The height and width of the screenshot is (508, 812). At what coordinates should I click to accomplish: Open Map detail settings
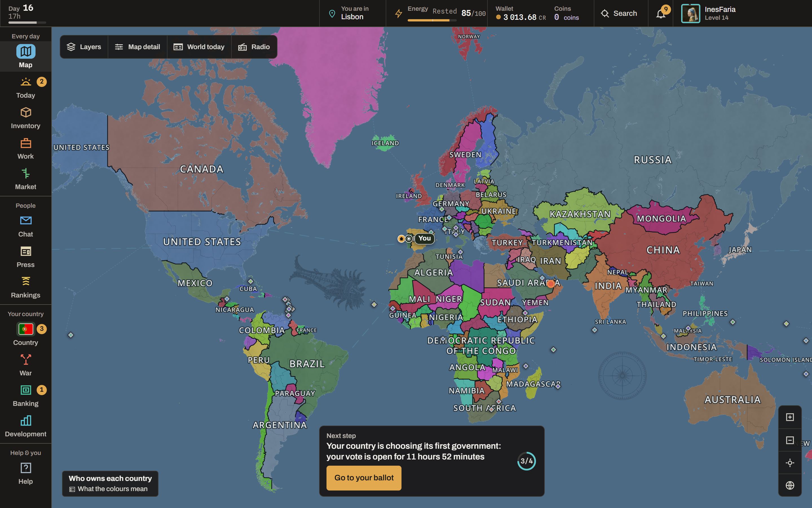[137, 47]
